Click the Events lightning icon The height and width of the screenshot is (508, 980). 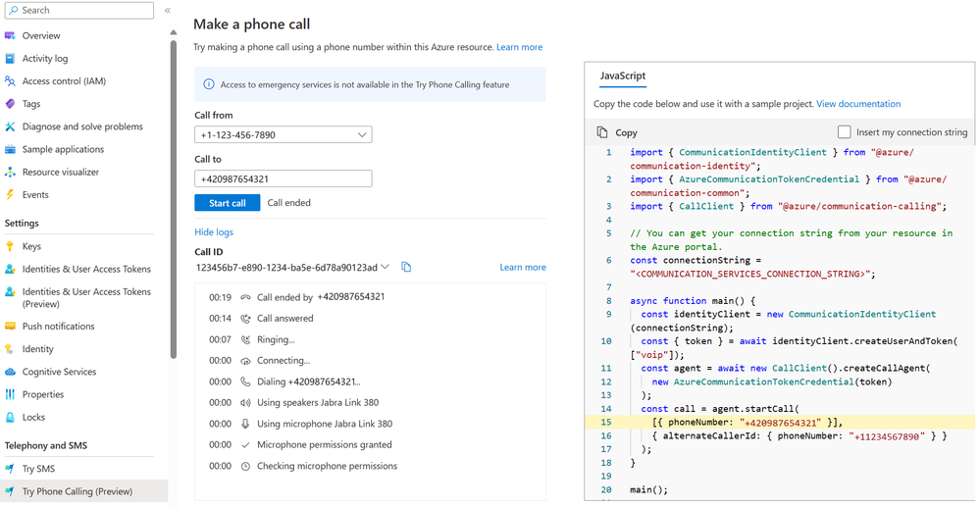(10, 194)
